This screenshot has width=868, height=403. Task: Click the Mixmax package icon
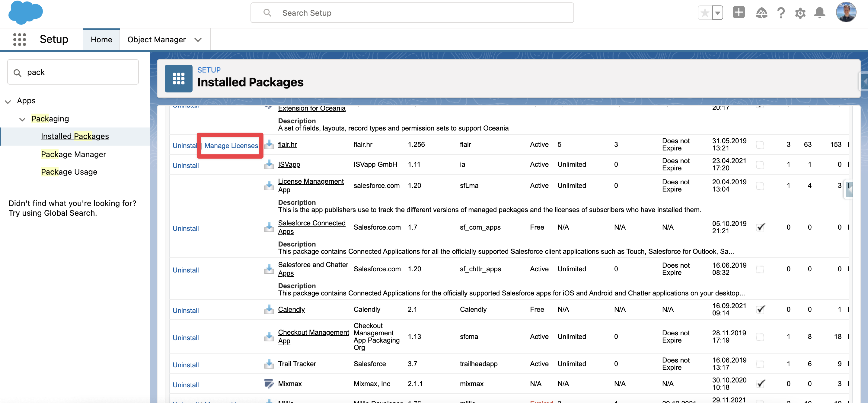(269, 383)
